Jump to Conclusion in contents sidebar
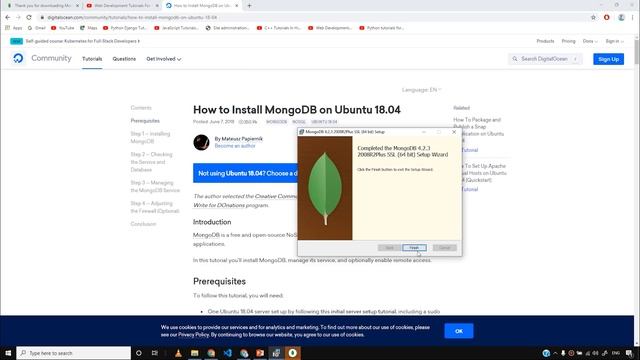This screenshot has width=640, height=360. [143, 224]
